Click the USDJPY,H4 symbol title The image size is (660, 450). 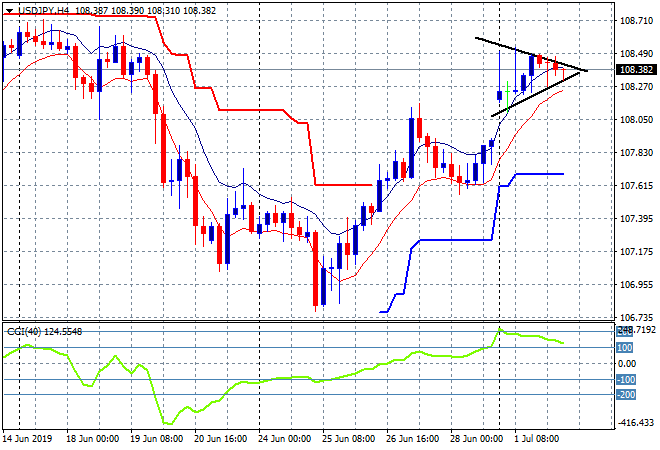(x=43, y=11)
